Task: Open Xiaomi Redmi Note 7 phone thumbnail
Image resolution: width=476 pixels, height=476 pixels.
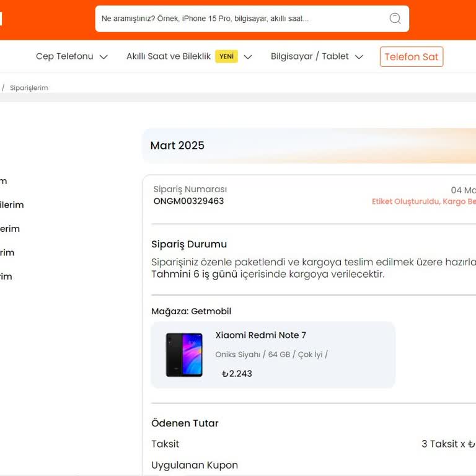Action: pyautogui.click(x=184, y=355)
